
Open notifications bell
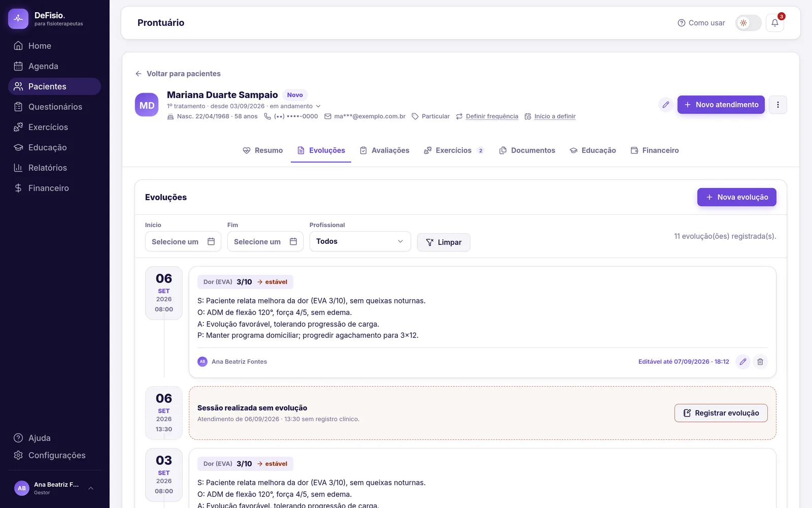(x=775, y=23)
